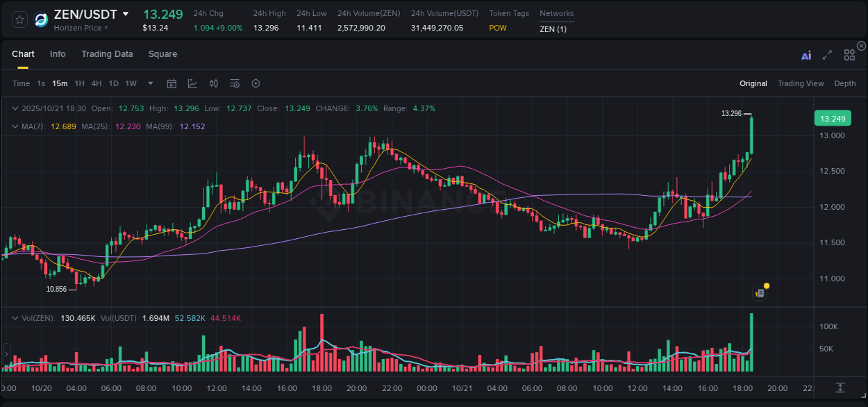Open the indicator settings list icon
This screenshot has width=868, height=407.
(234, 83)
